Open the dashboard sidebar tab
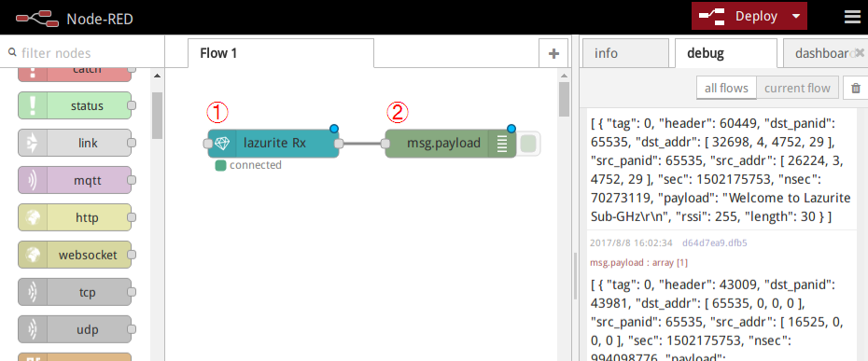Viewport: 868px width, 361px height. (821, 54)
